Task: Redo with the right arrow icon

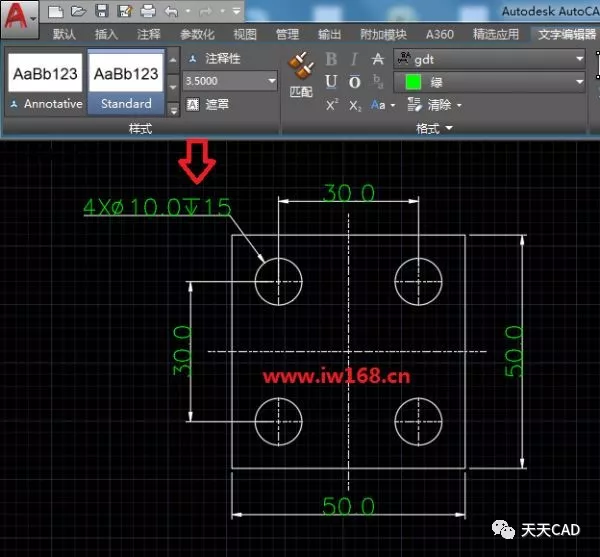Action: (x=206, y=12)
